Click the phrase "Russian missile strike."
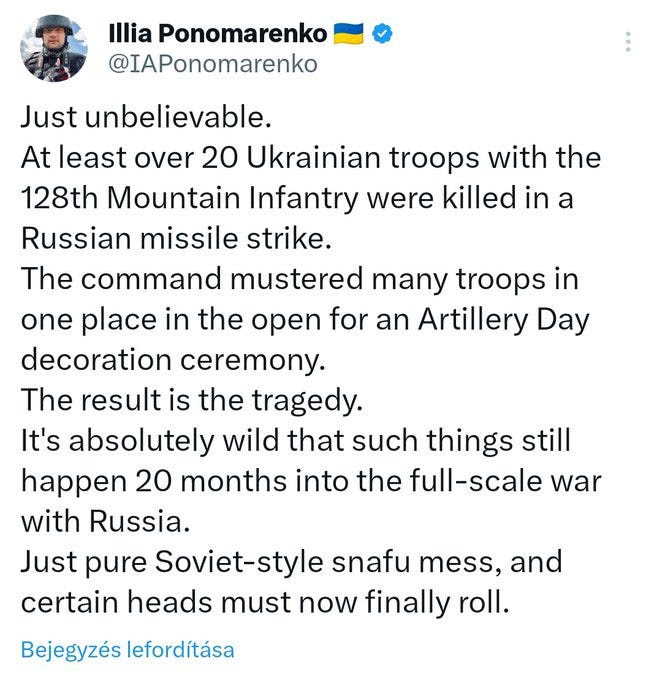 (176, 238)
